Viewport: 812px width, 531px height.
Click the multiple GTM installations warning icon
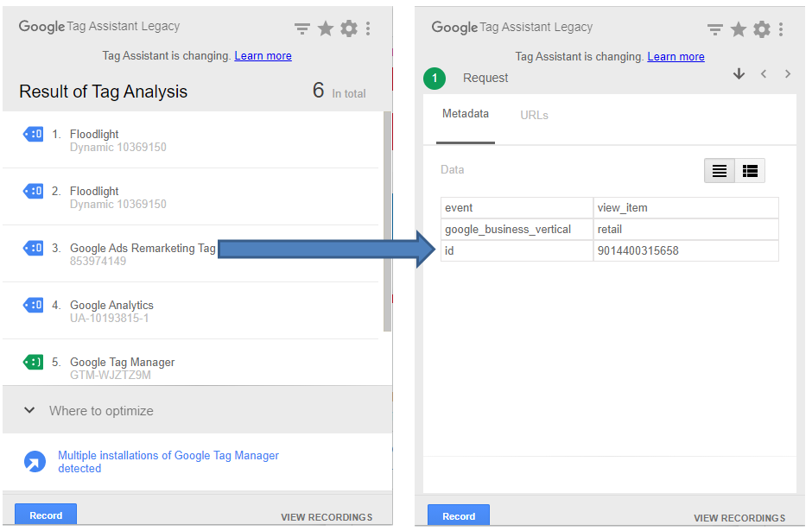35,461
